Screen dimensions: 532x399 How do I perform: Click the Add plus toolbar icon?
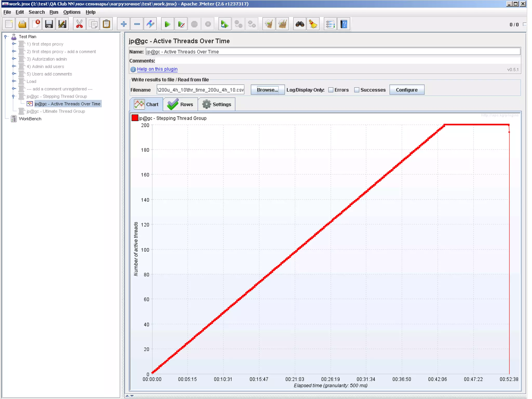tap(124, 24)
